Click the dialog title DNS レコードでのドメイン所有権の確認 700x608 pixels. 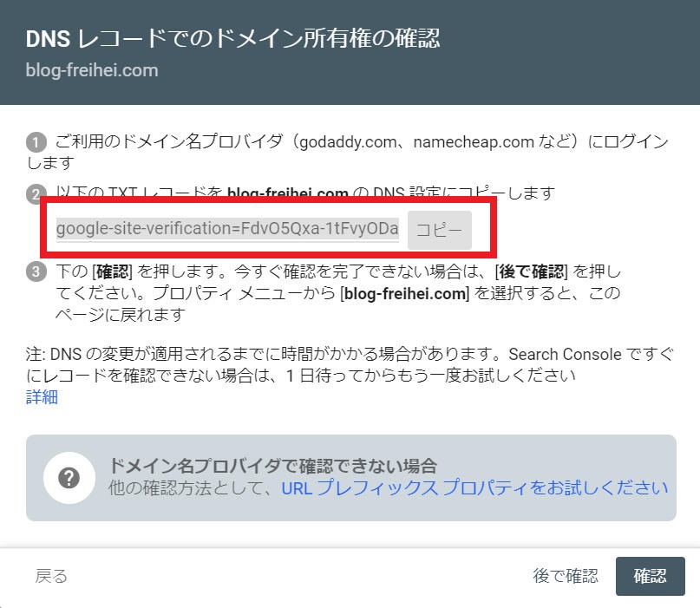coord(233,38)
